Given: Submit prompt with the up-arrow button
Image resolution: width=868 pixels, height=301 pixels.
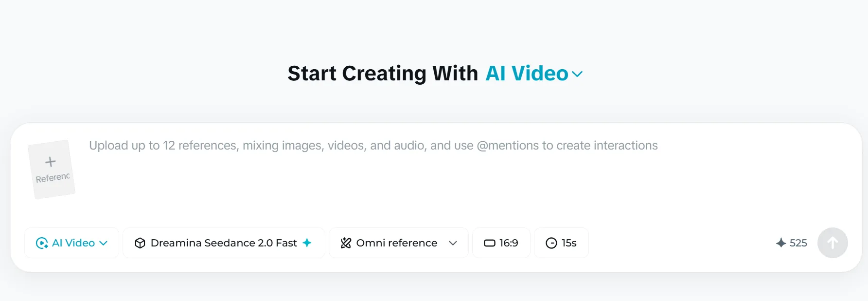Looking at the screenshot, I should [x=833, y=243].
